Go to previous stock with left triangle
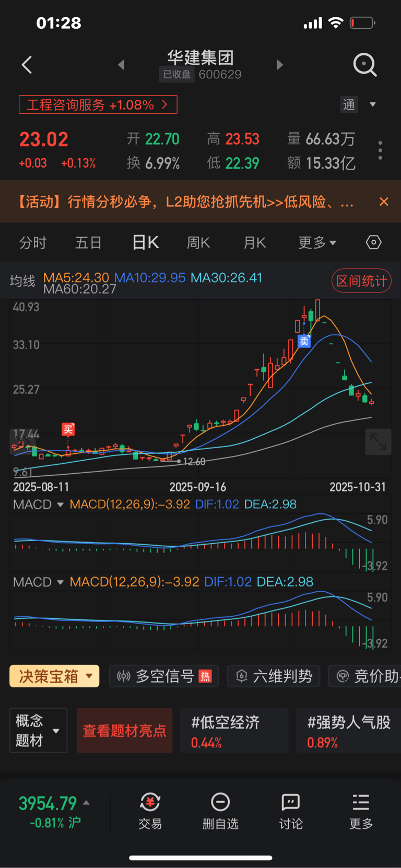Viewport: 401px width, 868px height. 121,65
